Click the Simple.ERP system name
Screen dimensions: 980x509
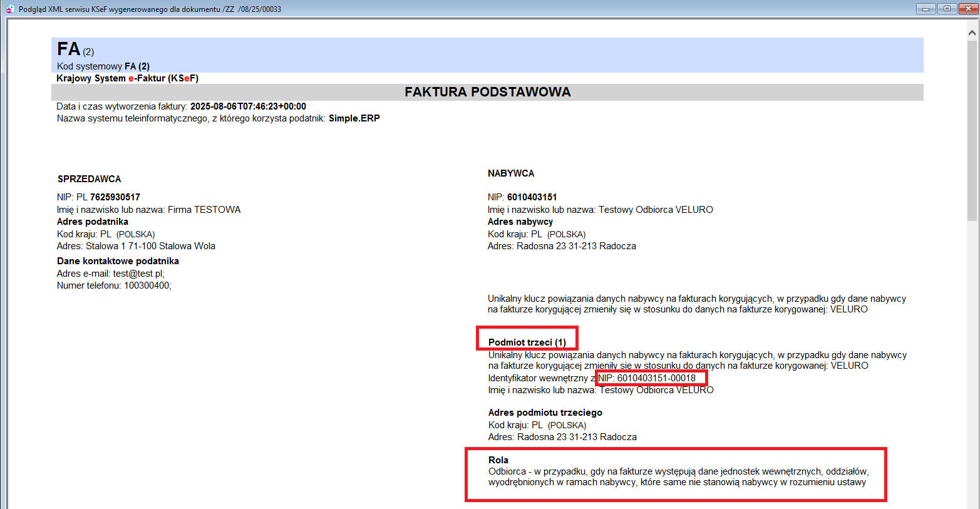(354, 118)
